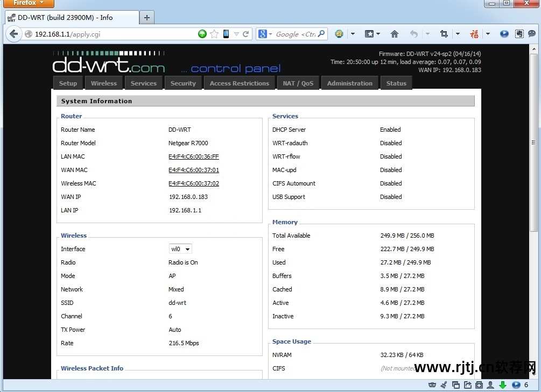Viewport: 541px width, 392px height.
Task: Click the clipboard toolbar icon beside the chat bubble
Action: 519,34
